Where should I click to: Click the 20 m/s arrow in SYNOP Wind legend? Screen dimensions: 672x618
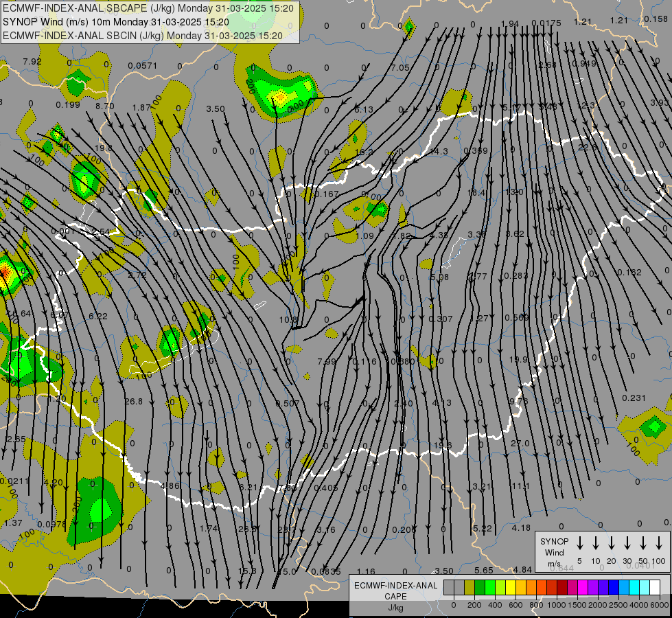click(x=611, y=542)
